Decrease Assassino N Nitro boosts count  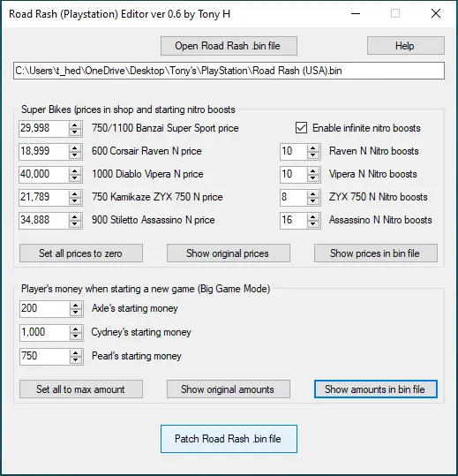tap(313, 223)
